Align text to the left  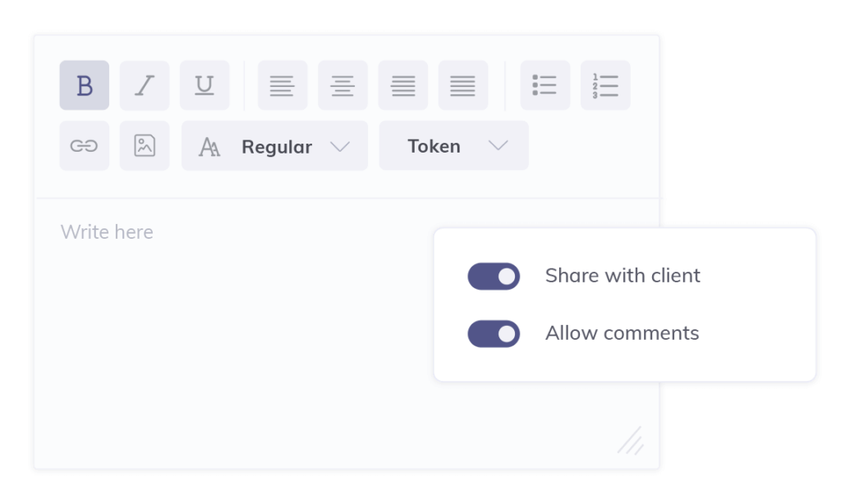click(x=283, y=85)
